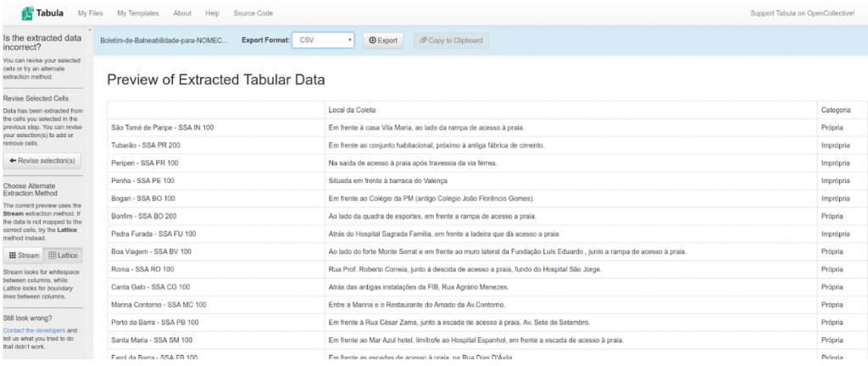Click the Tabula logo icon

click(x=27, y=13)
